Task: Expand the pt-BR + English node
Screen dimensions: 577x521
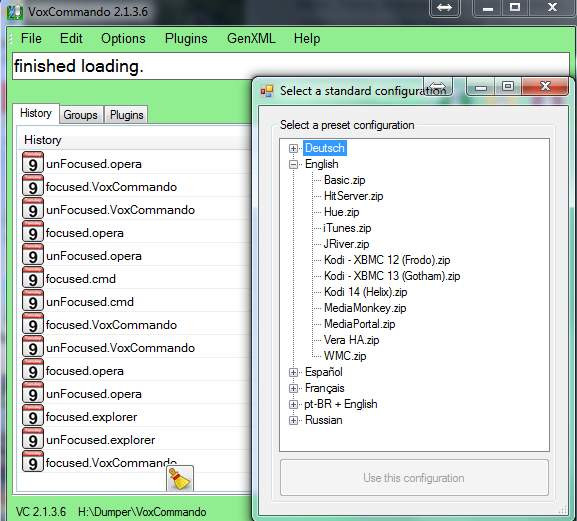Action: pyautogui.click(x=293, y=404)
